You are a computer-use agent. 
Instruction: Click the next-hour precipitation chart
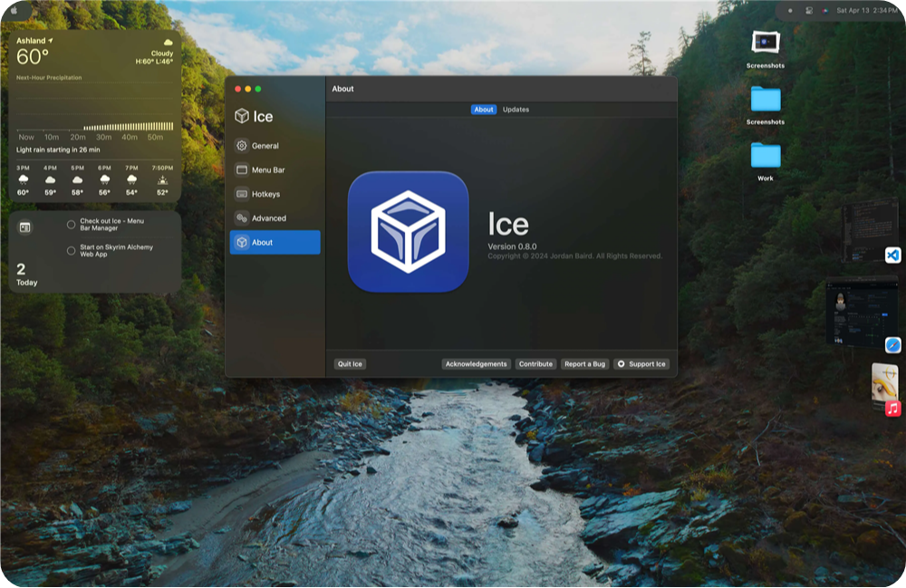click(95, 112)
